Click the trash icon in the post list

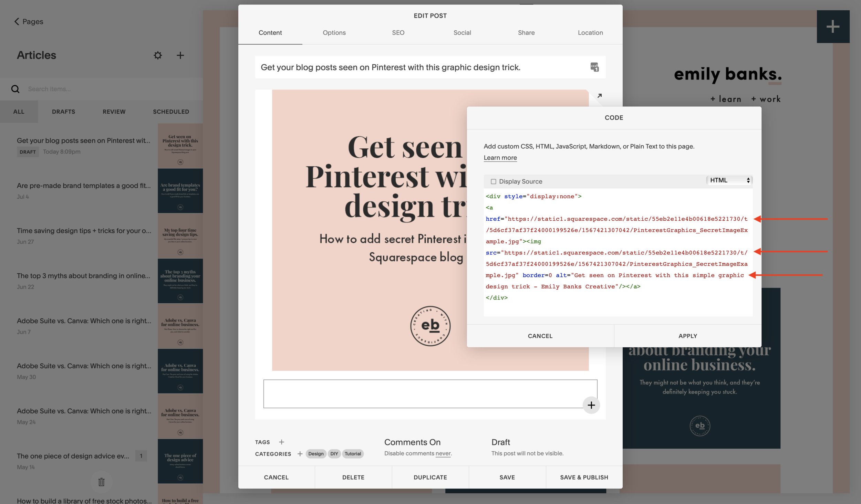[101, 482]
